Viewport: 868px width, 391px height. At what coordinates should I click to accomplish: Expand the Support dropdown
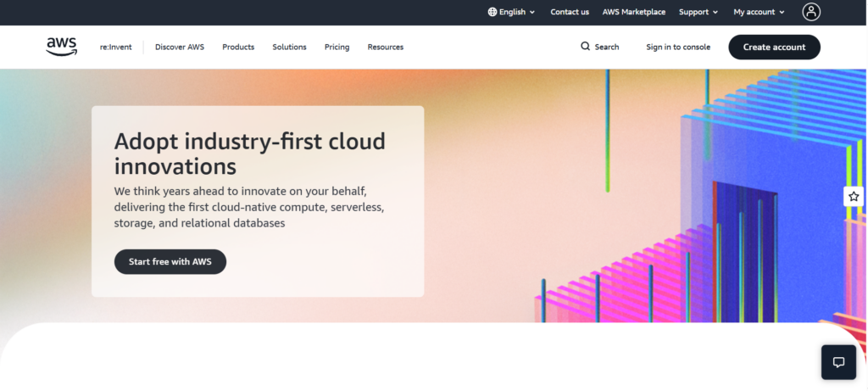(x=698, y=12)
